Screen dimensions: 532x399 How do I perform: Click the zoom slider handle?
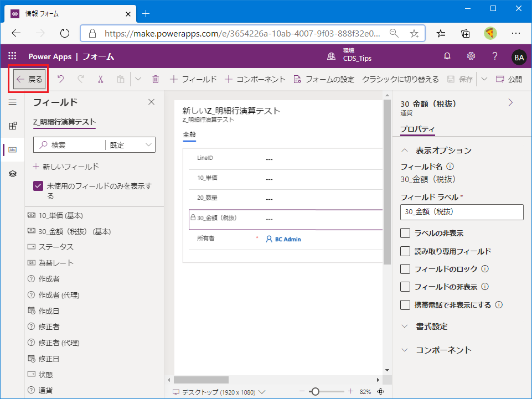pyautogui.click(x=315, y=392)
